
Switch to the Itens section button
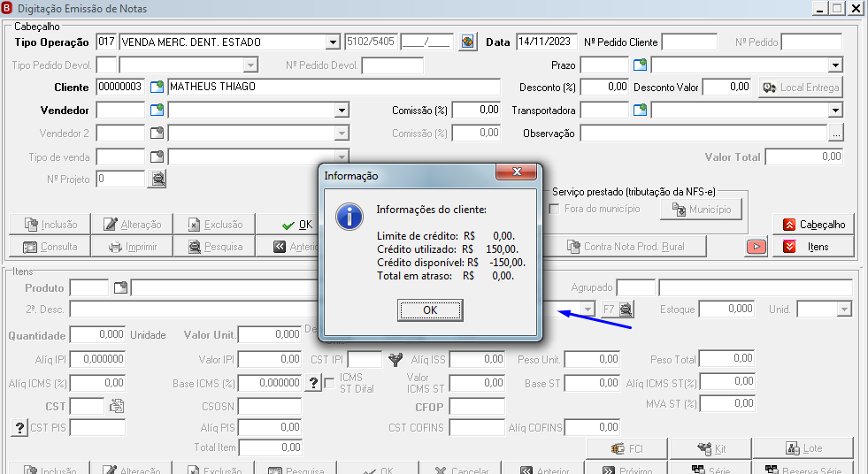coord(813,247)
